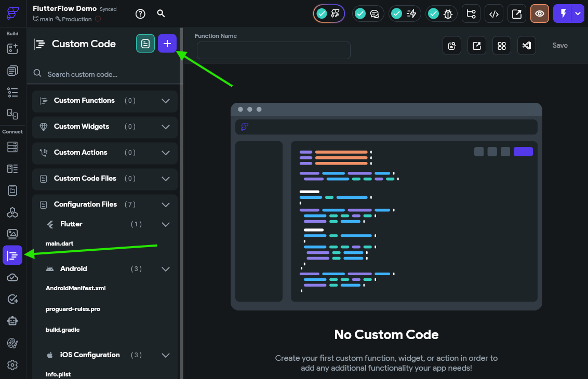Click the FlutterFlow logo icon
Viewport: 588px width, 379px height.
(x=13, y=13)
